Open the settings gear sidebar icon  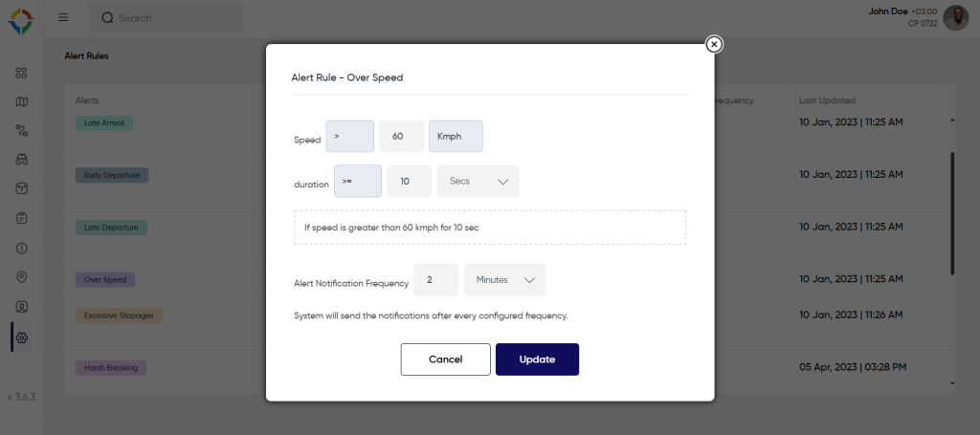click(x=22, y=337)
